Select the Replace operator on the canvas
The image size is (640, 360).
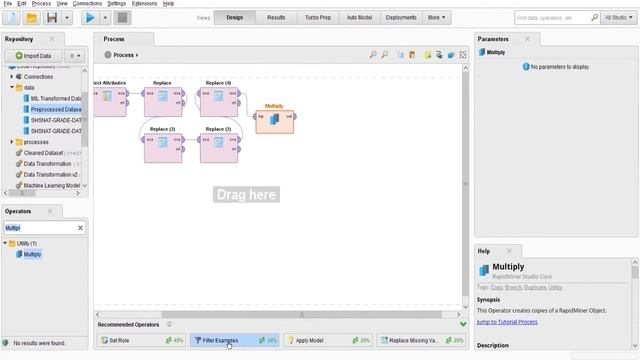click(x=163, y=101)
